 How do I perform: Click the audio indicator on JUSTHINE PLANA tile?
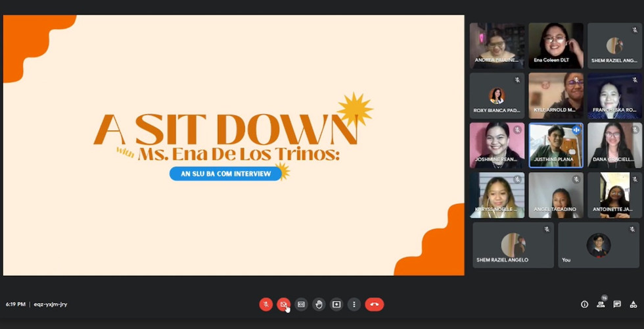coord(576,130)
